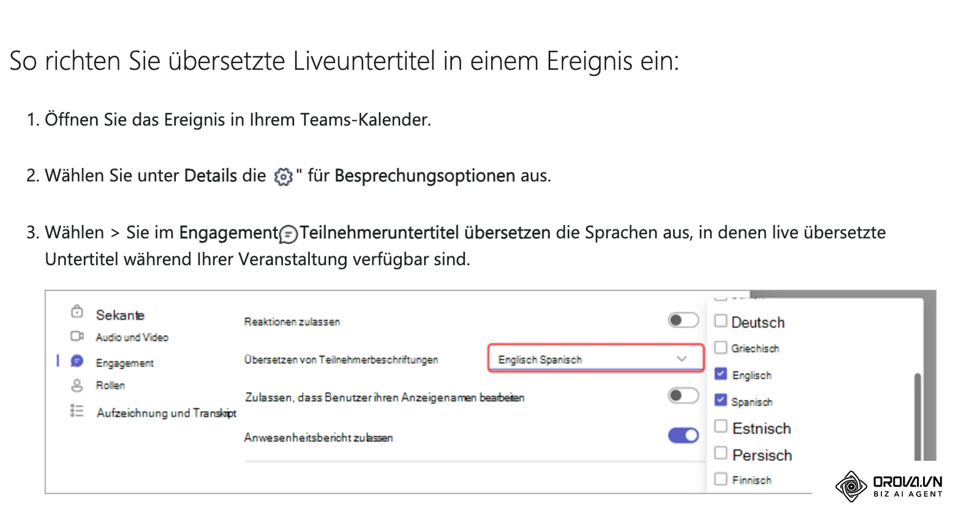Click the language list scrollbar

pyautogui.click(x=918, y=417)
